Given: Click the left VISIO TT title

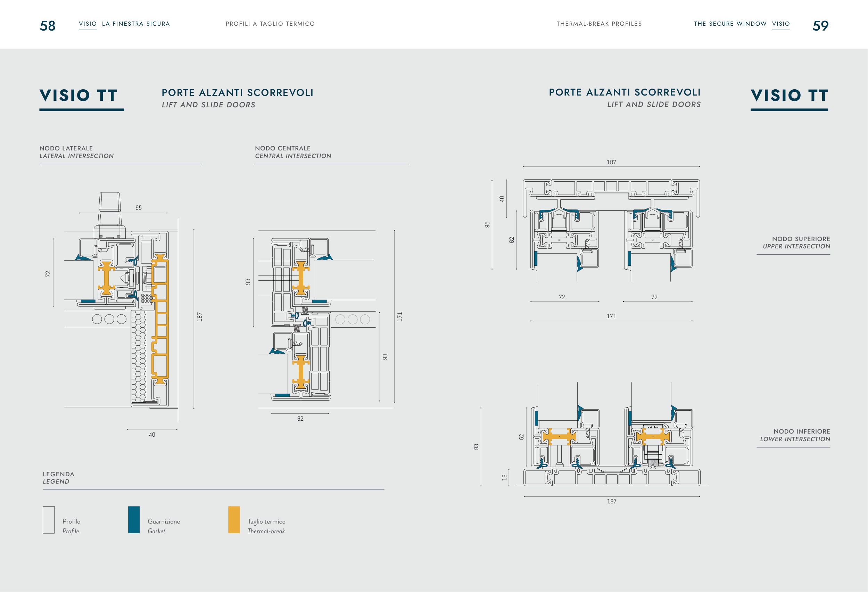Looking at the screenshot, I should [79, 96].
